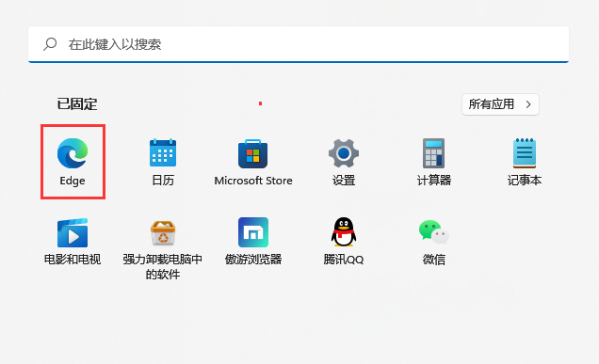
Task: Click the 所有应用 button
Action: pyautogui.click(x=500, y=104)
